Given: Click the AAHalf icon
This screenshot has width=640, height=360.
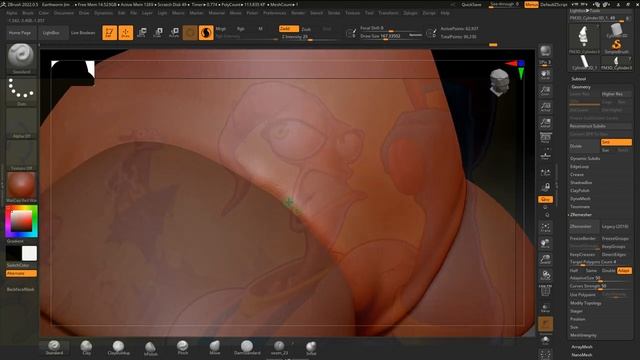Looking at the screenshot, I should point(545,123).
